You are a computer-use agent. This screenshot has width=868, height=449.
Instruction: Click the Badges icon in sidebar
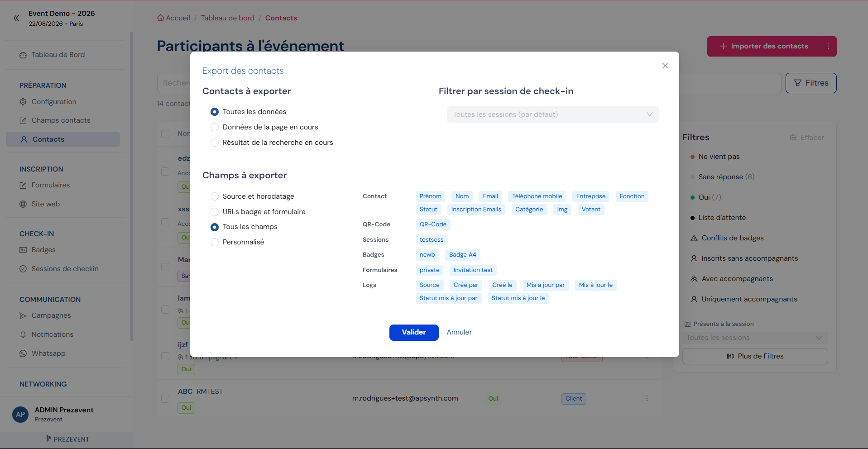tap(23, 250)
